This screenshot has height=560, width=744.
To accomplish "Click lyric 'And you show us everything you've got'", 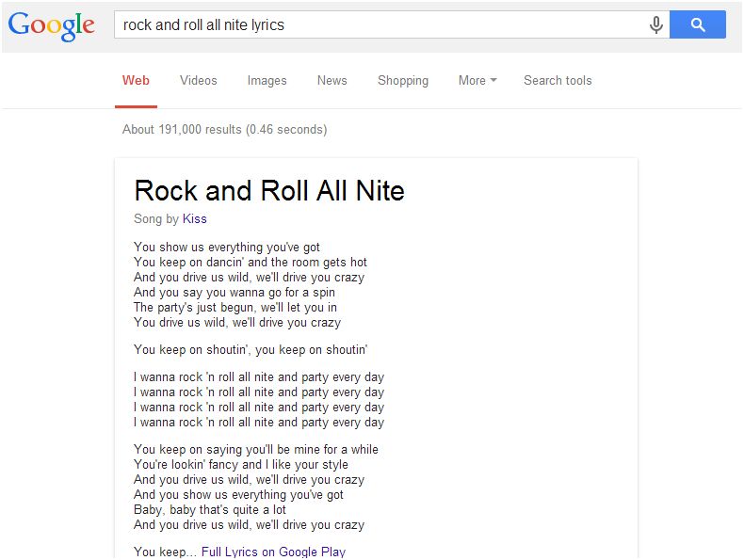I will point(238,495).
